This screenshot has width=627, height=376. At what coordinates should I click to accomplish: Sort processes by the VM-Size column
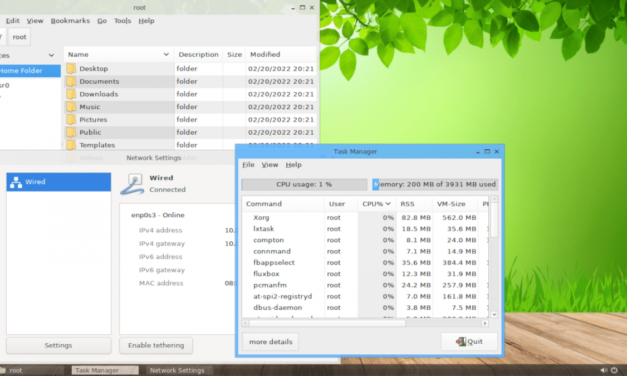click(455, 204)
